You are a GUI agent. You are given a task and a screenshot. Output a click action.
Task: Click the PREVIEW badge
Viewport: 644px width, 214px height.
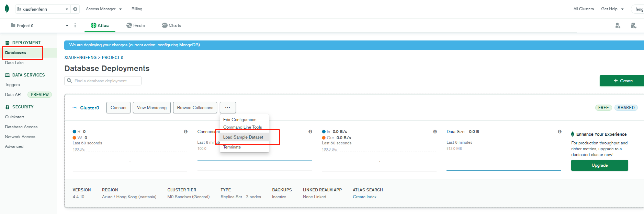point(39,95)
